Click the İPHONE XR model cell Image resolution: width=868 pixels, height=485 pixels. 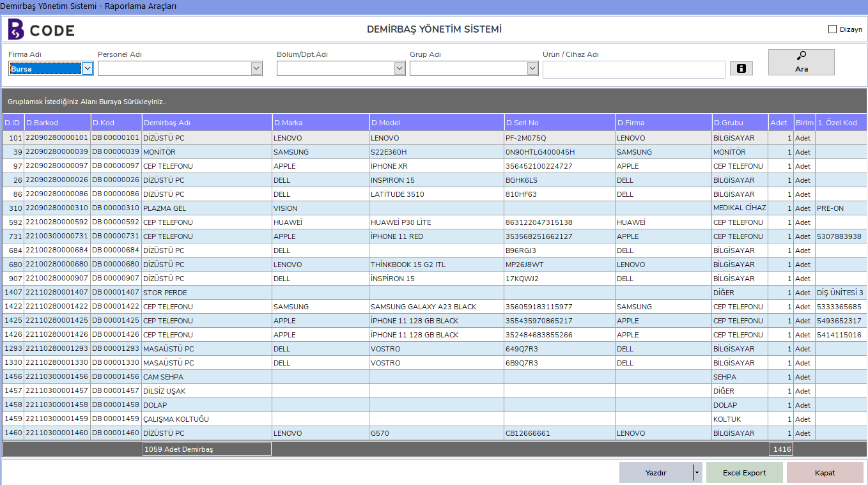pos(437,166)
